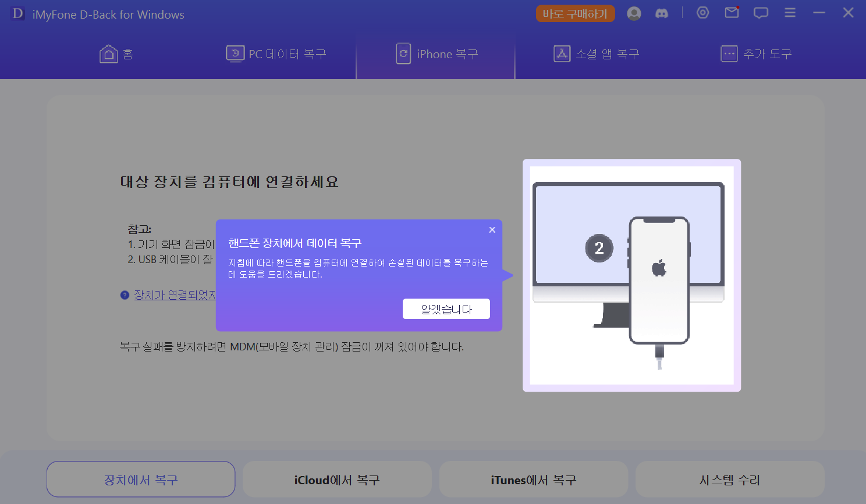This screenshot has width=866, height=504.
Task: Open the hamburger menu icon
Action: point(790,13)
